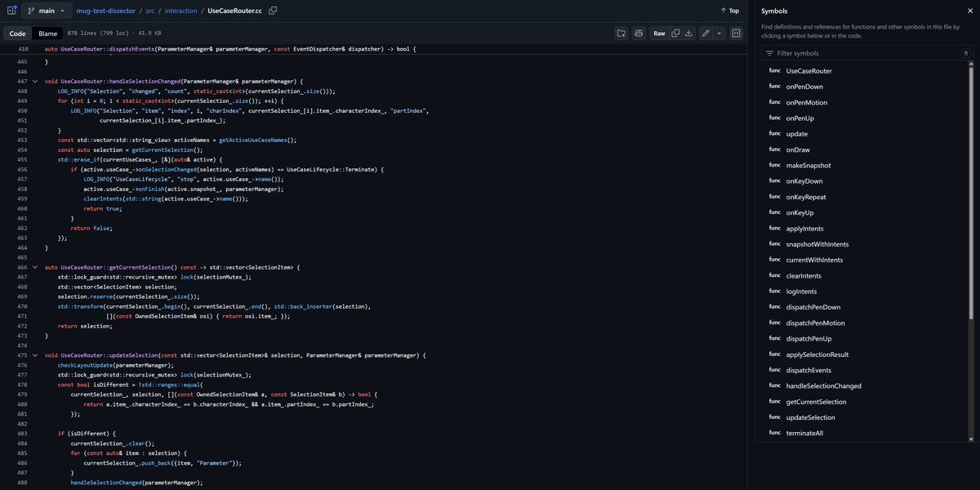
Task: Click the Symbols panel scrollbar
Action: coord(971,192)
